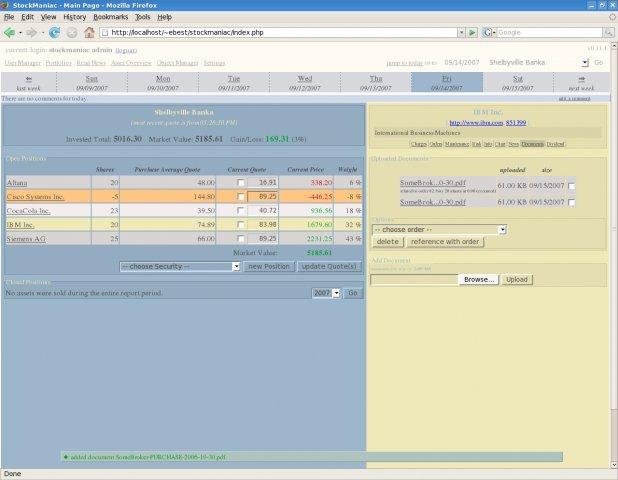Click the page icon in the address bar

pyautogui.click(x=105, y=33)
